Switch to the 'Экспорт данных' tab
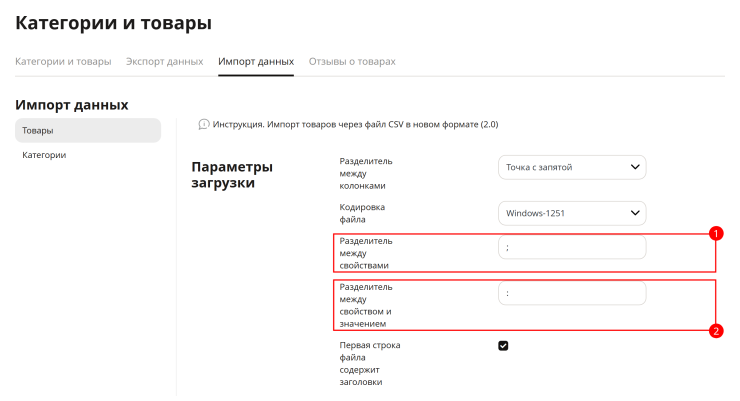The width and height of the screenshot is (740, 401). pyautogui.click(x=164, y=61)
